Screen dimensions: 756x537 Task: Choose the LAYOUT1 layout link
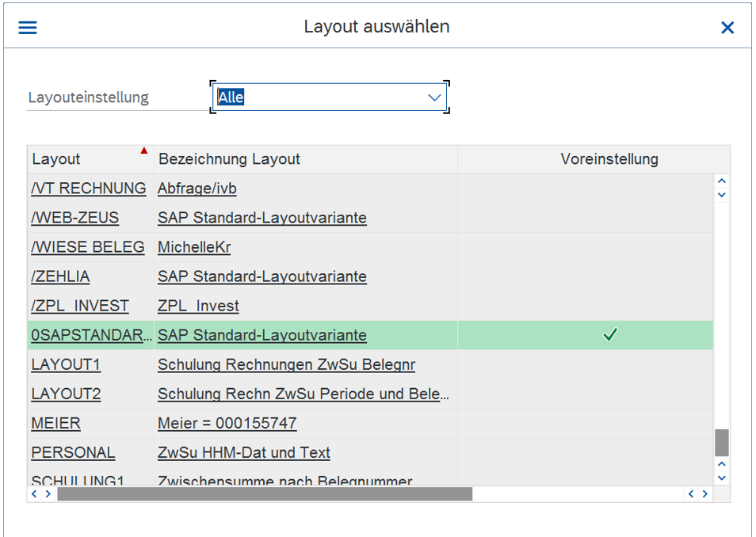coord(66,364)
